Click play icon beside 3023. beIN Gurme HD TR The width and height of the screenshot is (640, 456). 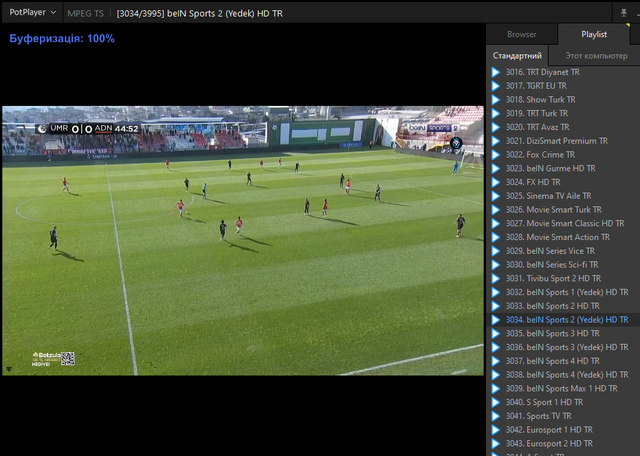[496, 169]
